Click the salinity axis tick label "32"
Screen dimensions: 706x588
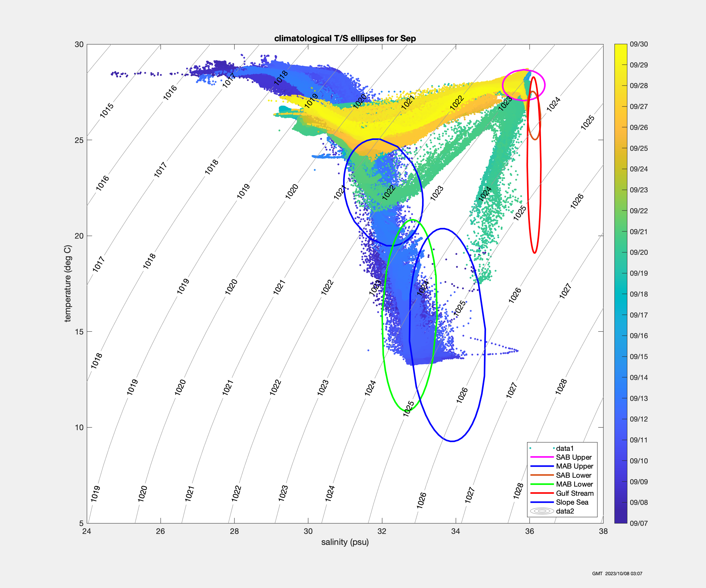point(382,531)
